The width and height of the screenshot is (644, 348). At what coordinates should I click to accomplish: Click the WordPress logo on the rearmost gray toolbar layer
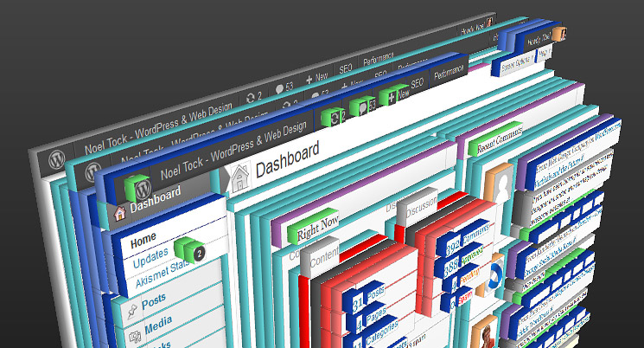pyautogui.click(x=57, y=159)
